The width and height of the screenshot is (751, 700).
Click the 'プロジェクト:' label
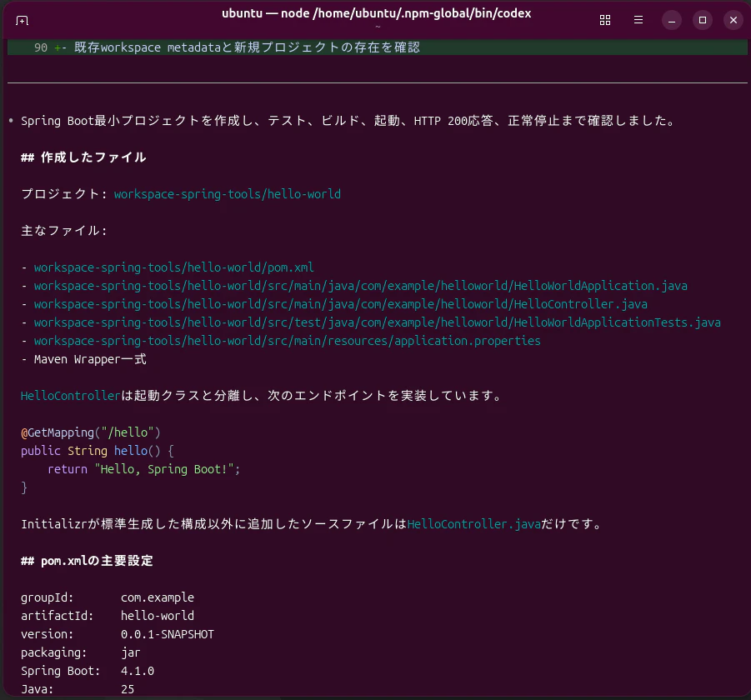click(63, 194)
